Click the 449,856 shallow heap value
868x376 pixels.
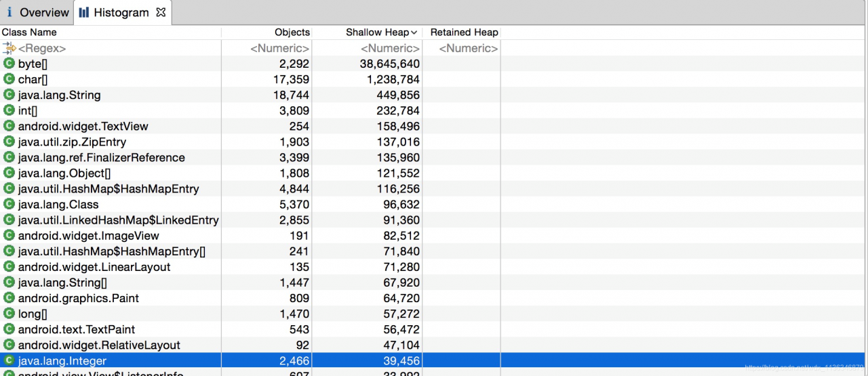click(x=398, y=95)
